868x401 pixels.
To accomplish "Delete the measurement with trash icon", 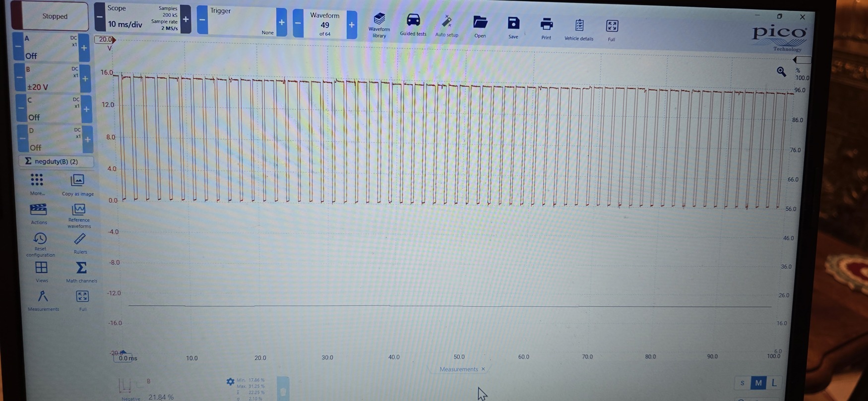I will click(283, 390).
